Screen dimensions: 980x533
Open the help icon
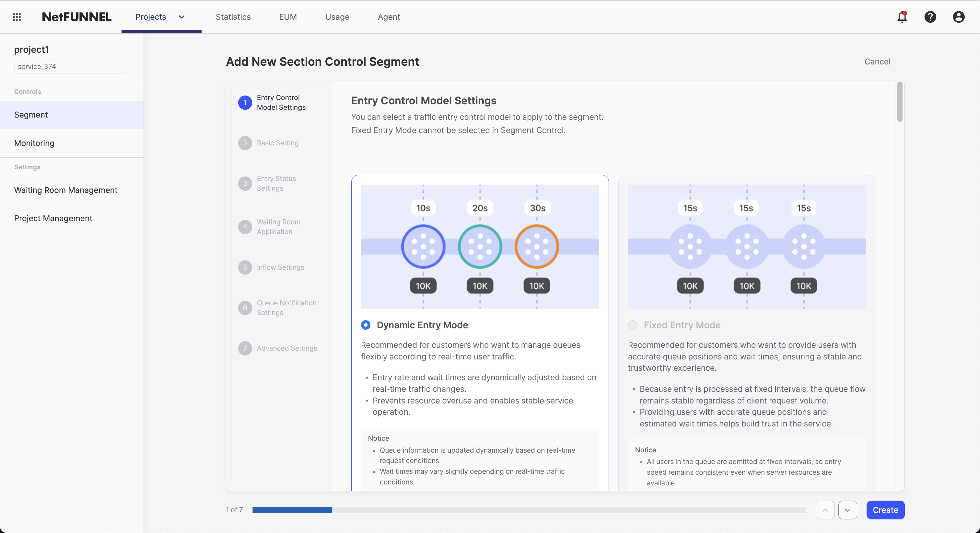pyautogui.click(x=930, y=17)
